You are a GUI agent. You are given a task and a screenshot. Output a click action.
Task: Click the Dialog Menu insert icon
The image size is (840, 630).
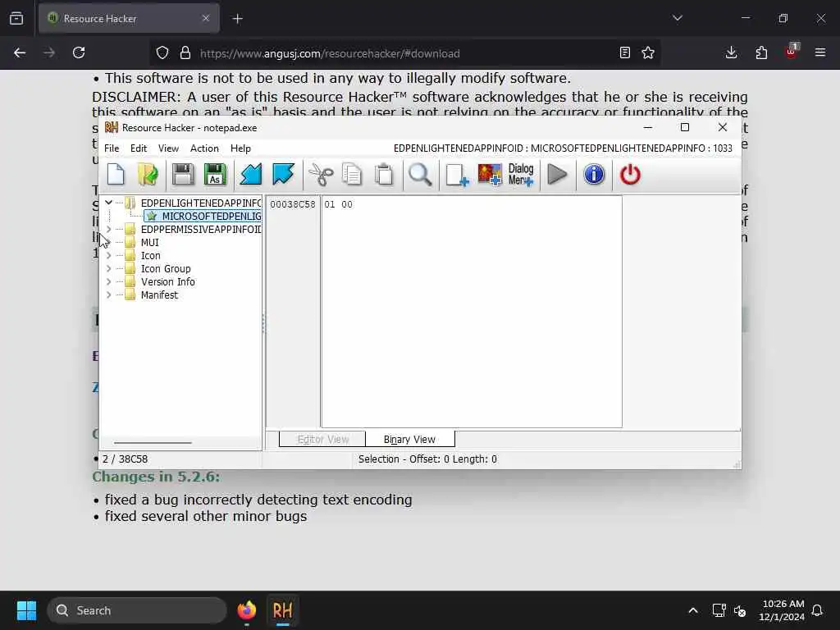[521, 175]
